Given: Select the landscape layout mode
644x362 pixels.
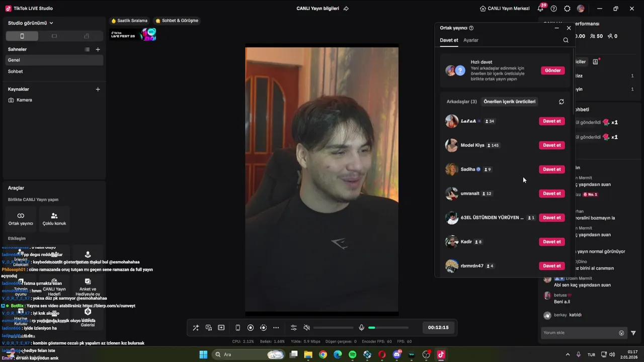Looking at the screenshot, I should (54, 36).
